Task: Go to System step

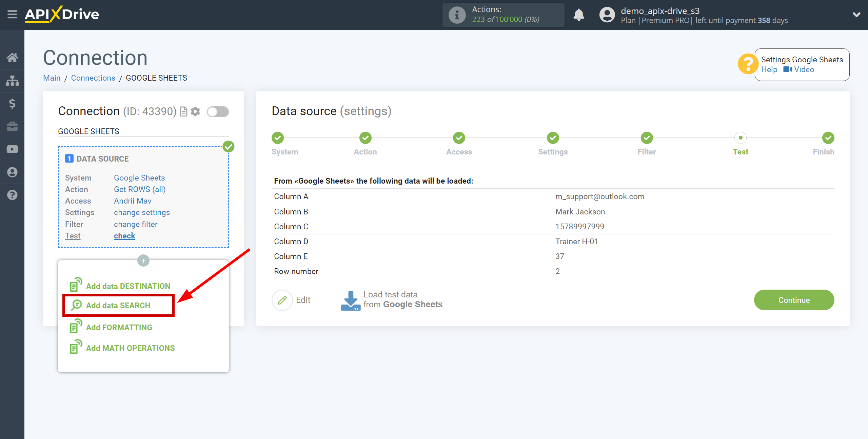Action: [278, 138]
